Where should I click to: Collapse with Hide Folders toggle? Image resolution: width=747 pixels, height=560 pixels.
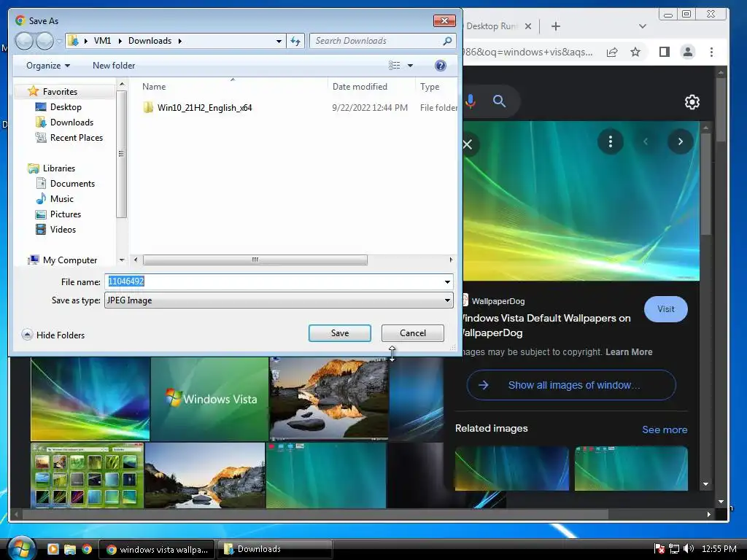pos(53,335)
